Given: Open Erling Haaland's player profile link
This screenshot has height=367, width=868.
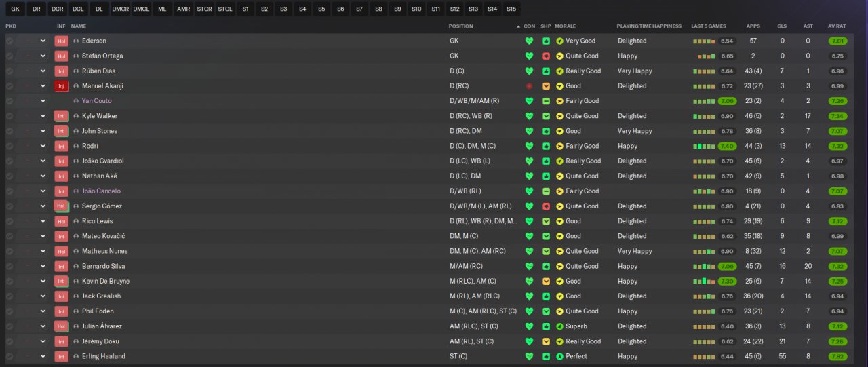Looking at the screenshot, I should point(104,356).
